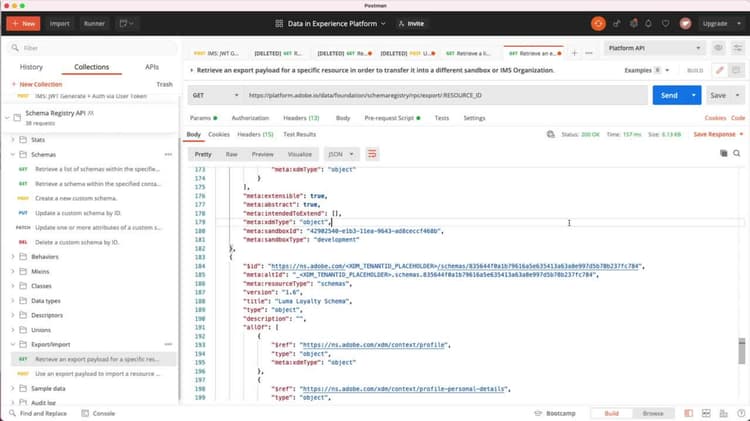
Task: Open the Console
Action: [99, 413]
